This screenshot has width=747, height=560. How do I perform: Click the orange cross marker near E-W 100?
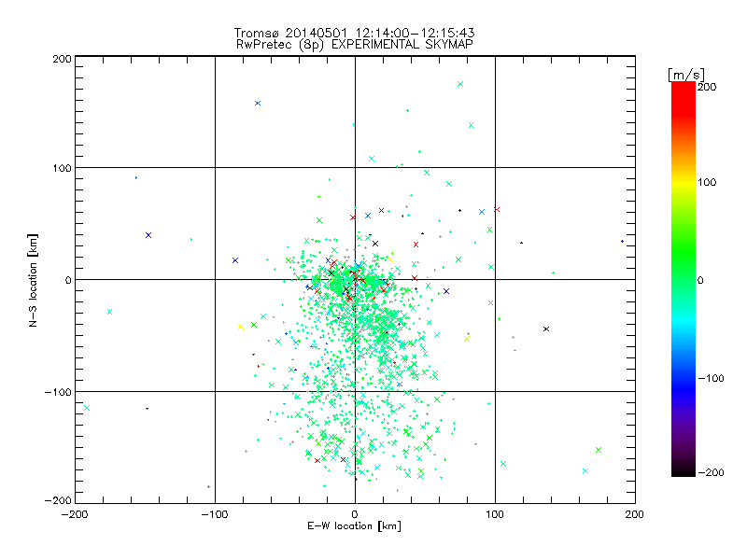[x=491, y=302]
